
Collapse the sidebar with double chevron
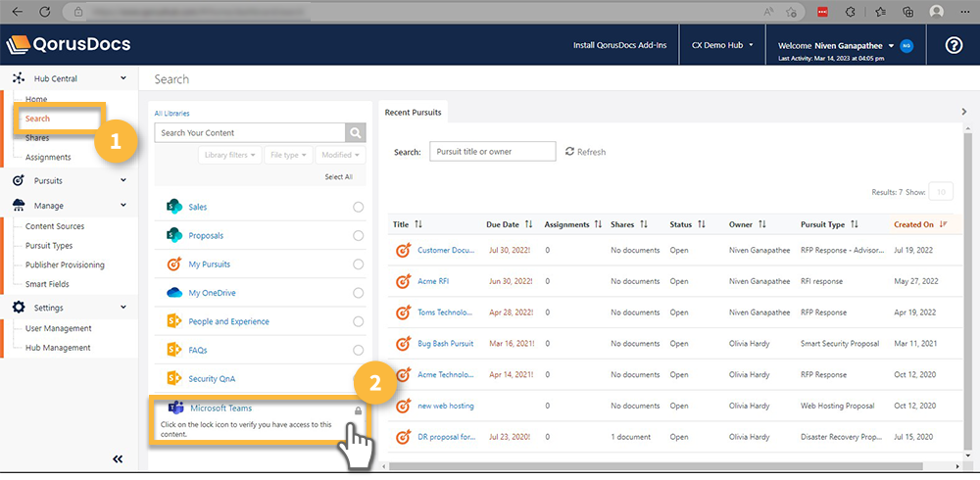click(x=118, y=458)
